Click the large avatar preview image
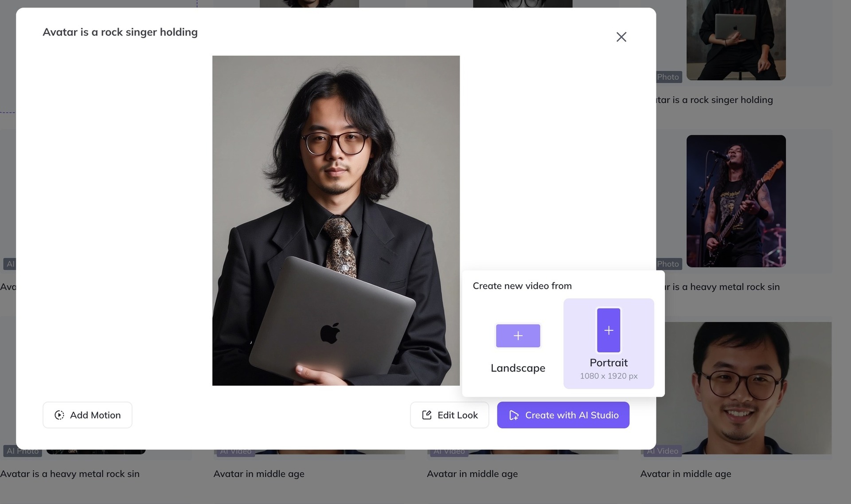This screenshot has width=851, height=504. (x=336, y=220)
